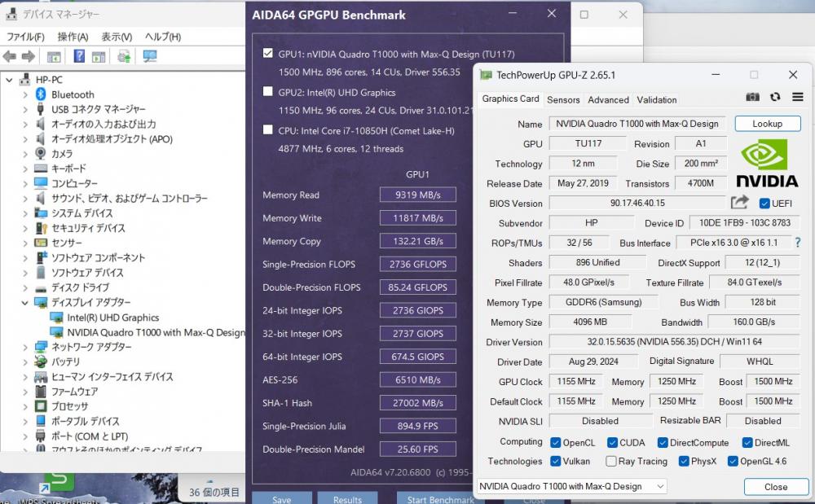Click the BIOS share/export arrow icon in GPU-Z
Viewport: 815px width, 504px height.
pos(740,203)
